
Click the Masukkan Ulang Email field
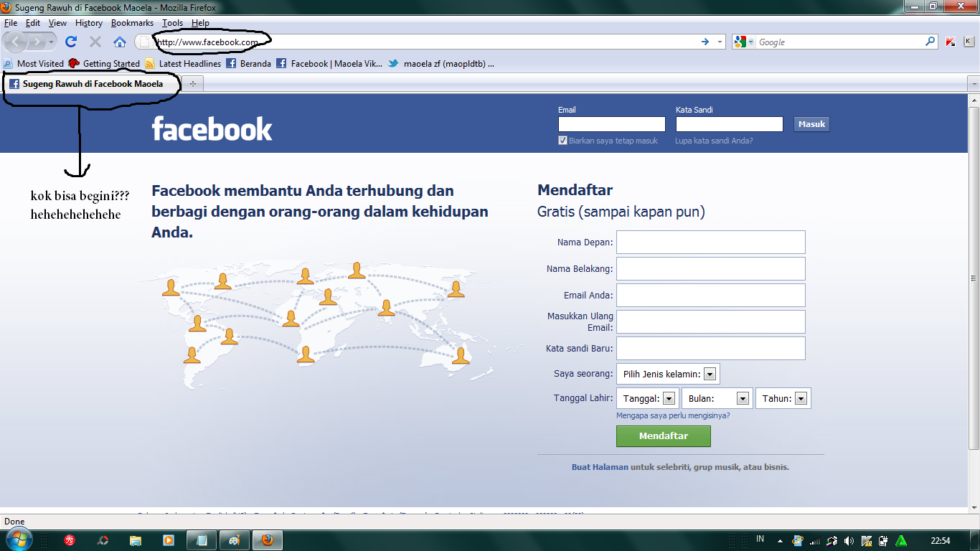pos(711,321)
